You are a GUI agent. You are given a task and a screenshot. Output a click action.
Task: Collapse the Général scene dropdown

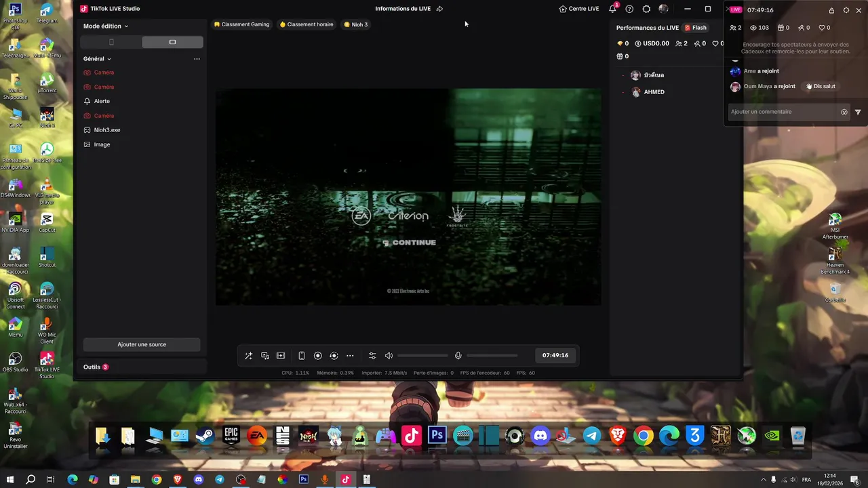pyautogui.click(x=97, y=59)
